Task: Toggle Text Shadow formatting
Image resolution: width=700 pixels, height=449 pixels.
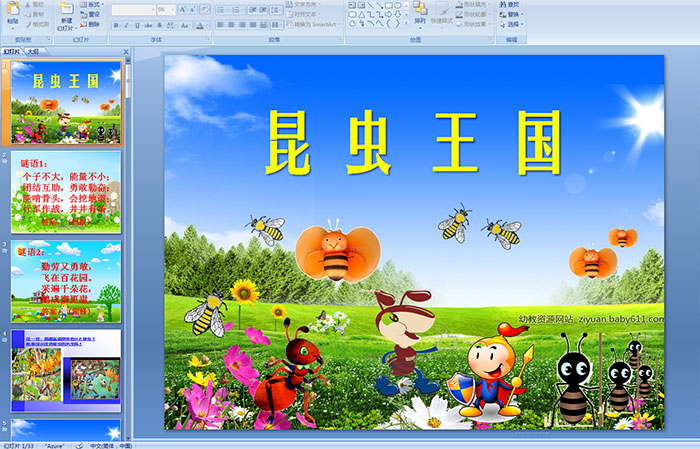Action: (159, 25)
